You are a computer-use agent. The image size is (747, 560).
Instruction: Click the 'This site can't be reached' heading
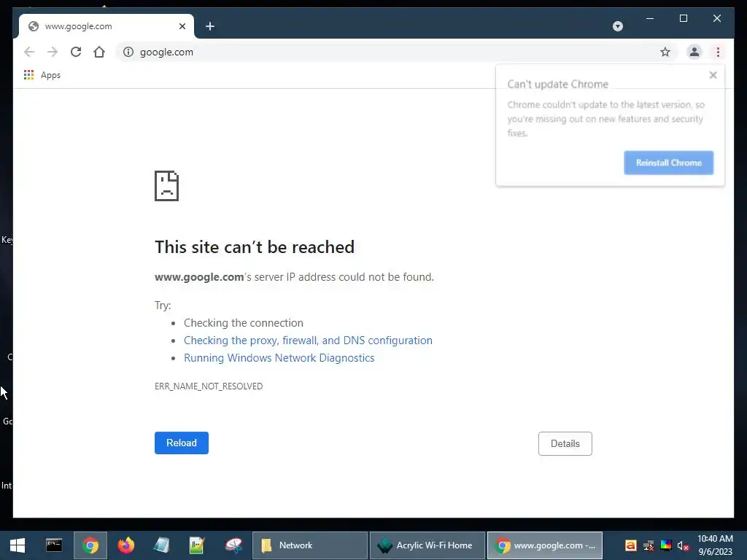(255, 247)
